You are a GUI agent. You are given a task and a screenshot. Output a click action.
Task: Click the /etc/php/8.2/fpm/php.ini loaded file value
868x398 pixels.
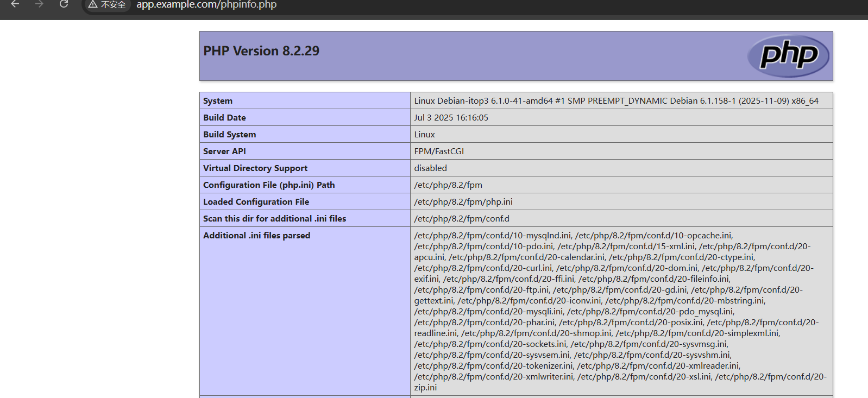tap(463, 202)
